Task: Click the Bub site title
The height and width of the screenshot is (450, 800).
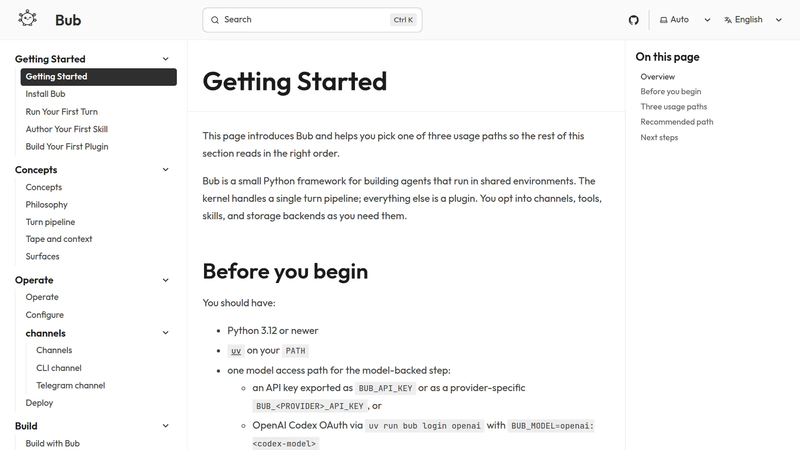Action: 68,20
